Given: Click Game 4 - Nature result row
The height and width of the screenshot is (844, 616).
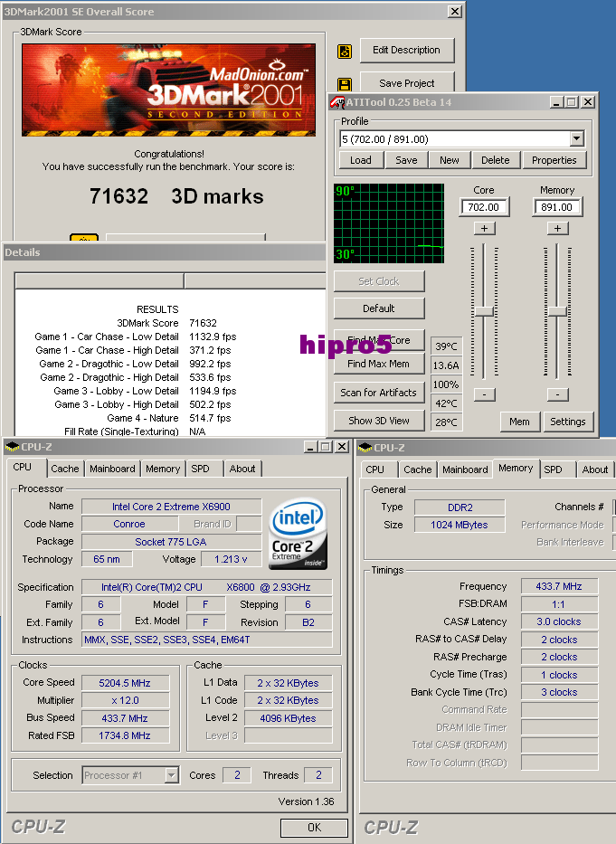Looking at the screenshot, I should click(x=169, y=418).
